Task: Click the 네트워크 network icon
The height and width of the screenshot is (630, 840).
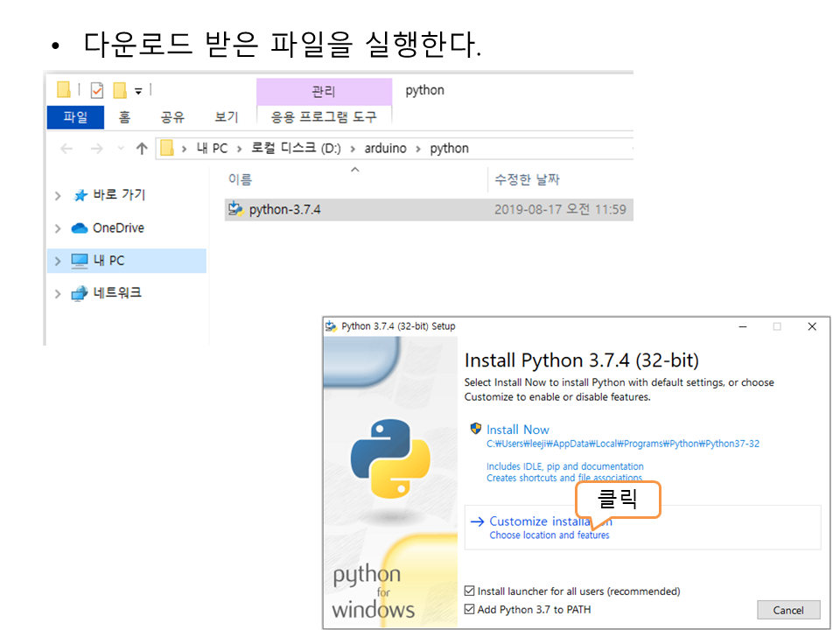Action: [x=80, y=293]
